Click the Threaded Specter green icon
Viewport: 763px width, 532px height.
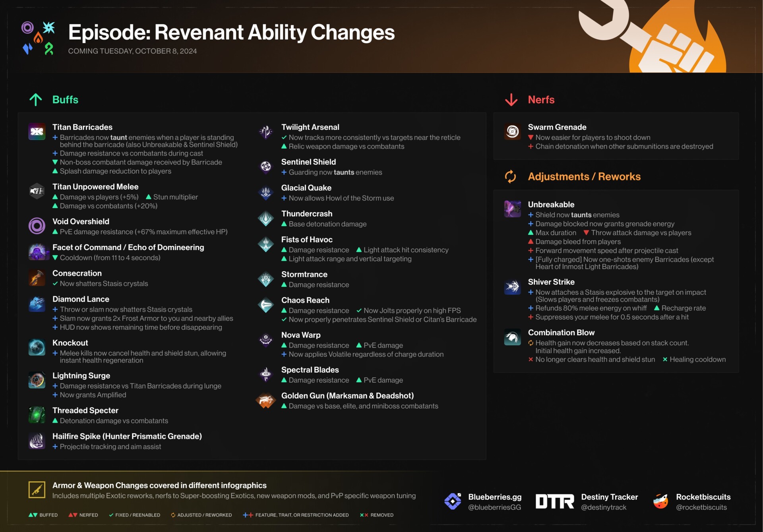pos(37,415)
